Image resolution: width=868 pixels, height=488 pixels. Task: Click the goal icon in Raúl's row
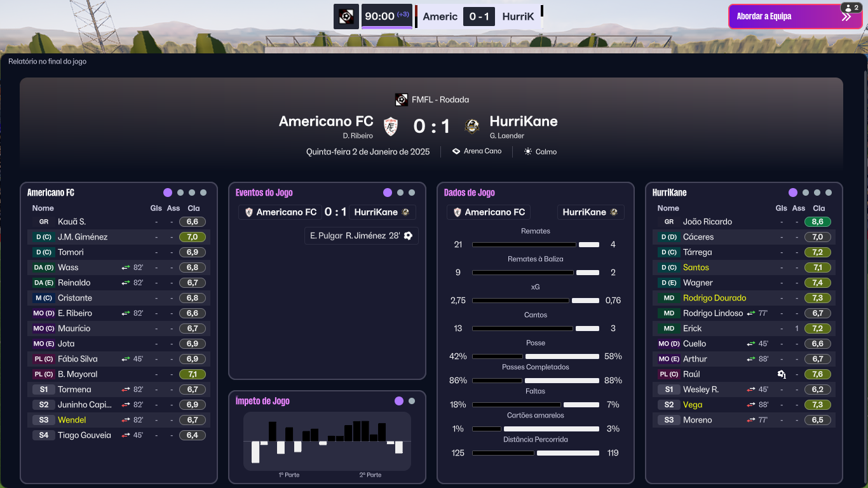[782, 374]
